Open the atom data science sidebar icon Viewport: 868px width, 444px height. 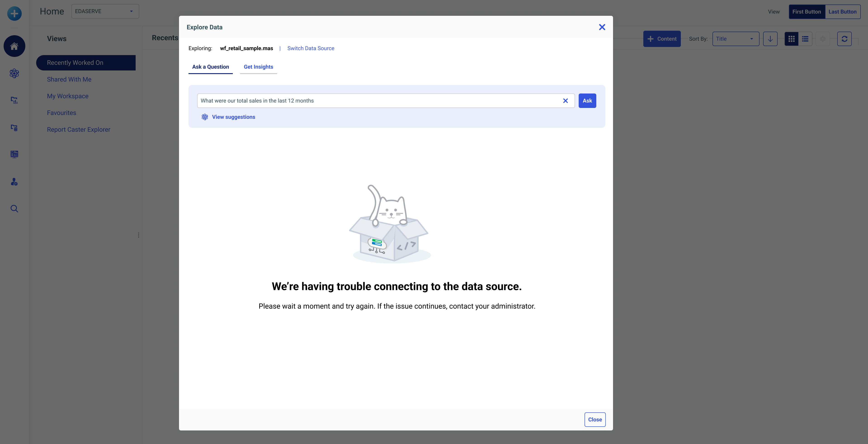tap(14, 73)
